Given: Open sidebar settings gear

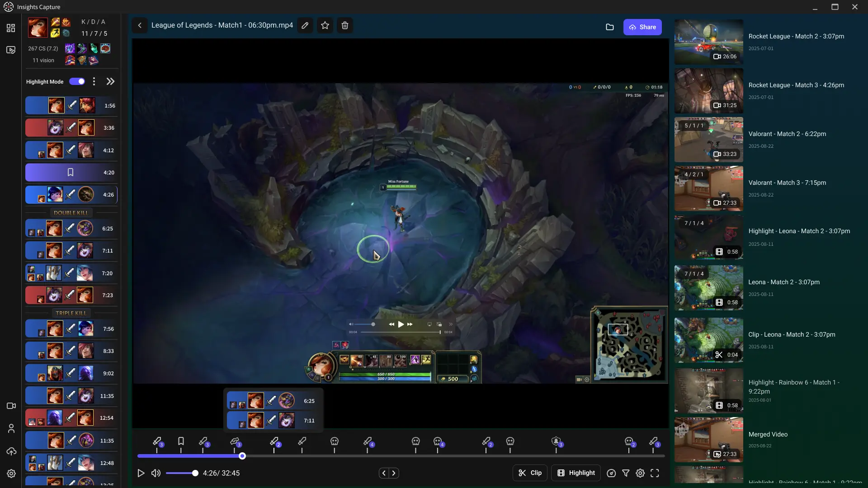Looking at the screenshot, I should click(x=11, y=474).
